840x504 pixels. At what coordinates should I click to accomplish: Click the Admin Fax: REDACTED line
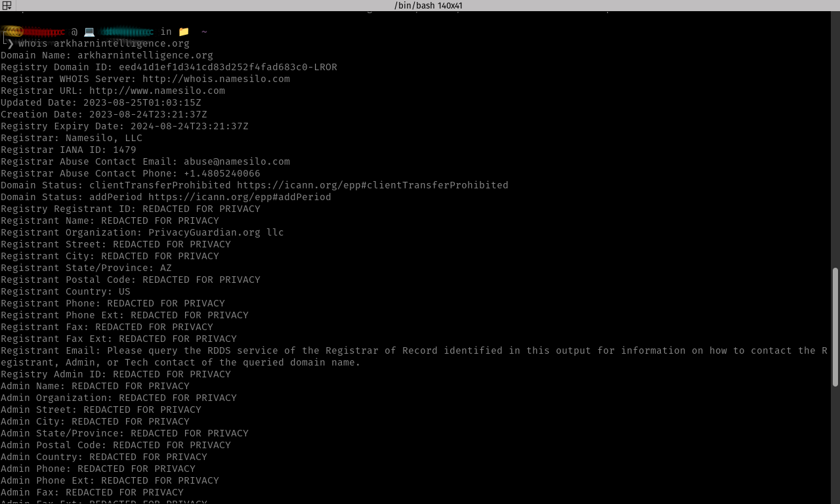pyautogui.click(x=92, y=492)
